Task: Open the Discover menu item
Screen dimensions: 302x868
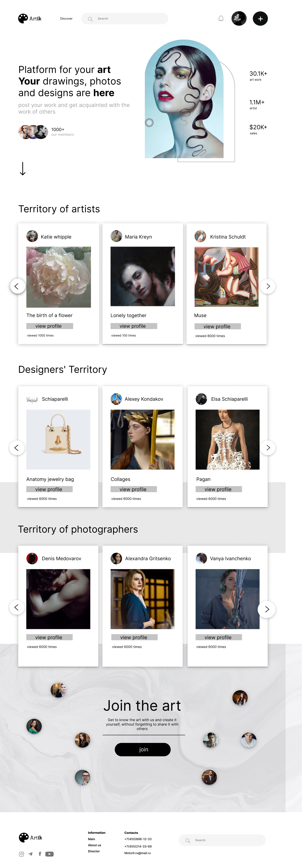Action: 66,19
